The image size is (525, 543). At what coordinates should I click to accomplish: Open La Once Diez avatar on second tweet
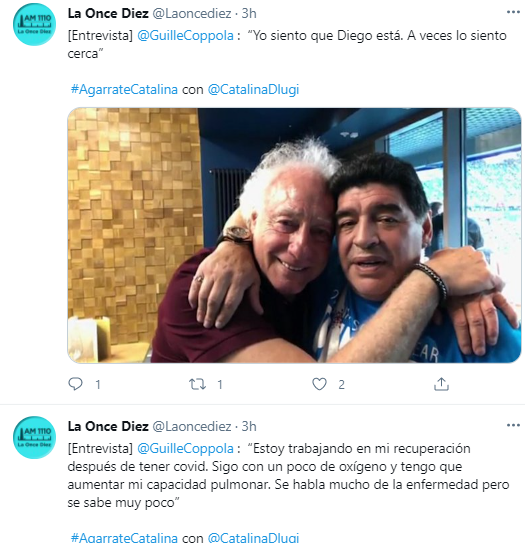click(x=34, y=437)
